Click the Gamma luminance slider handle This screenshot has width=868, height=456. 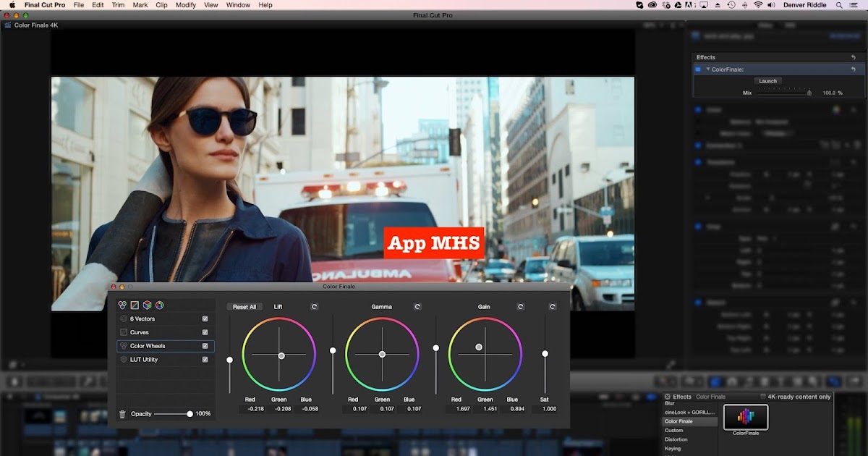point(333,350)
